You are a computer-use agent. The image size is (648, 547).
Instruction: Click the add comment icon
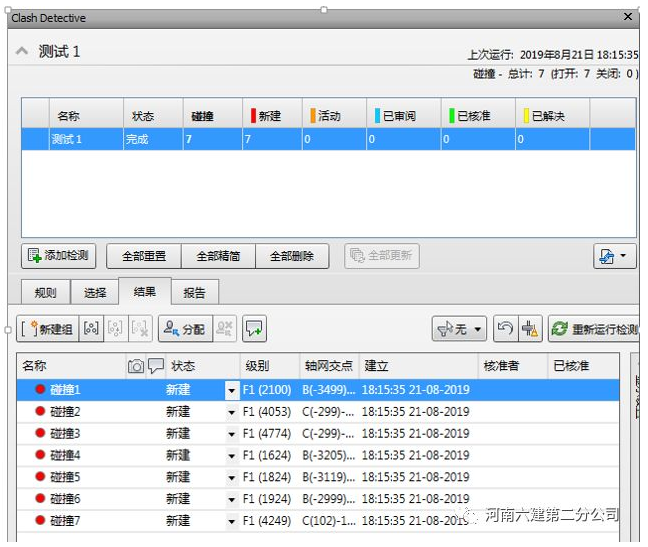tap(254, 329)
